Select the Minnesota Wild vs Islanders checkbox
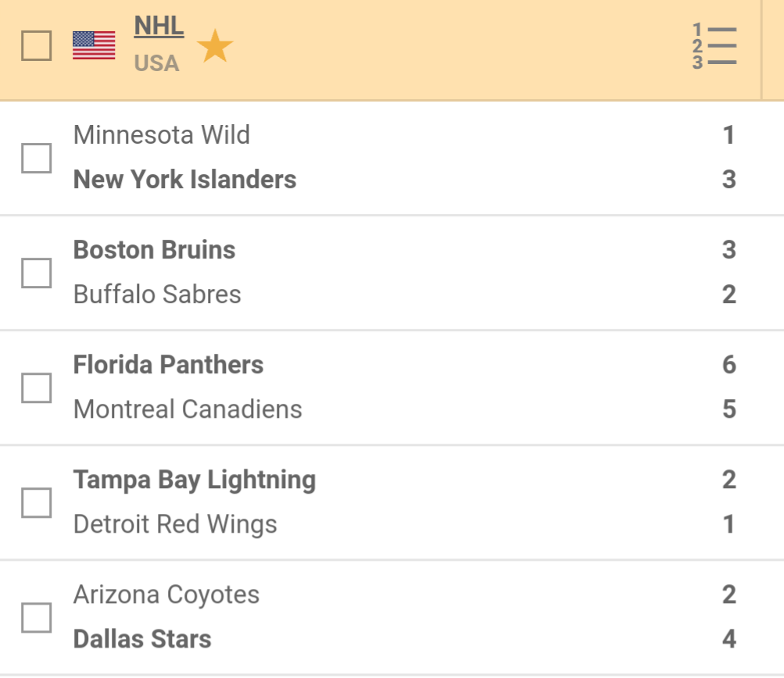This screenshot has height=678, width=784. click(x=37, y=158)
